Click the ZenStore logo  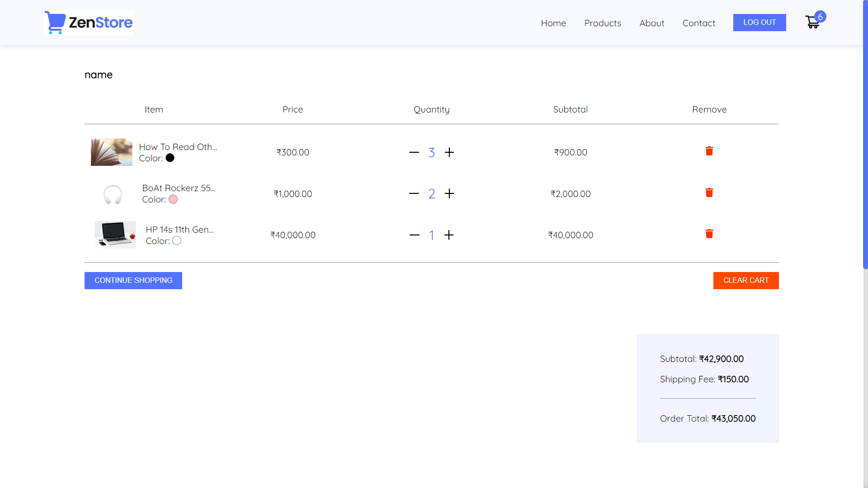89,23
